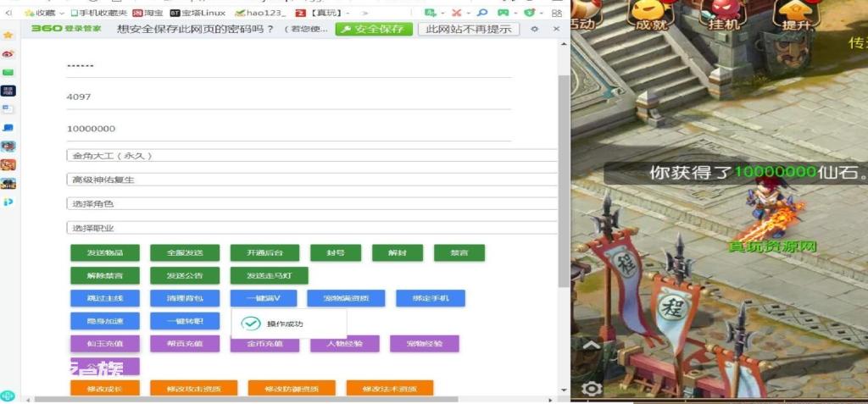The width and height of the screenshot is (868, 404).
Task: Open the green mail icon in sidebar
Action: point(8,72)
